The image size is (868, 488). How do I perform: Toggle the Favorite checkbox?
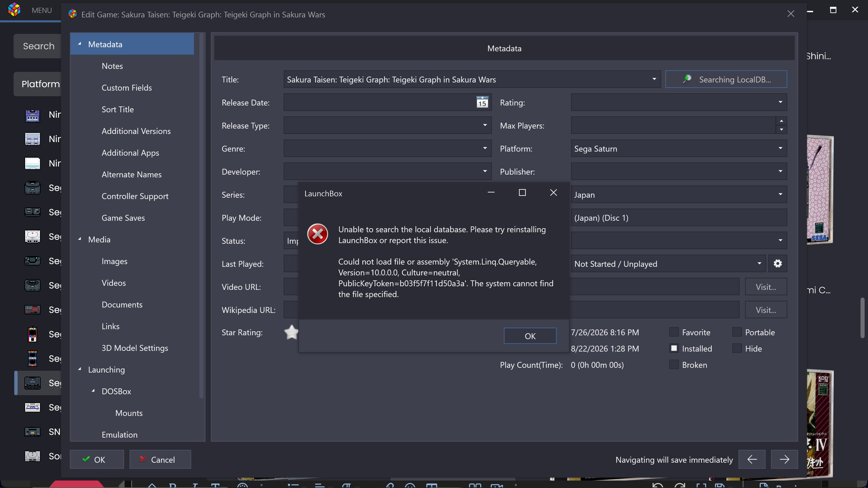[x=674, y=332]
